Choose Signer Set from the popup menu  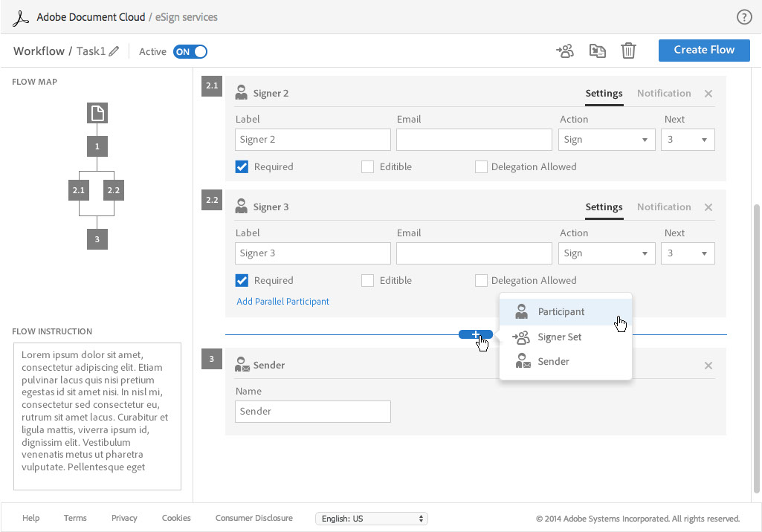coord(559,337)
